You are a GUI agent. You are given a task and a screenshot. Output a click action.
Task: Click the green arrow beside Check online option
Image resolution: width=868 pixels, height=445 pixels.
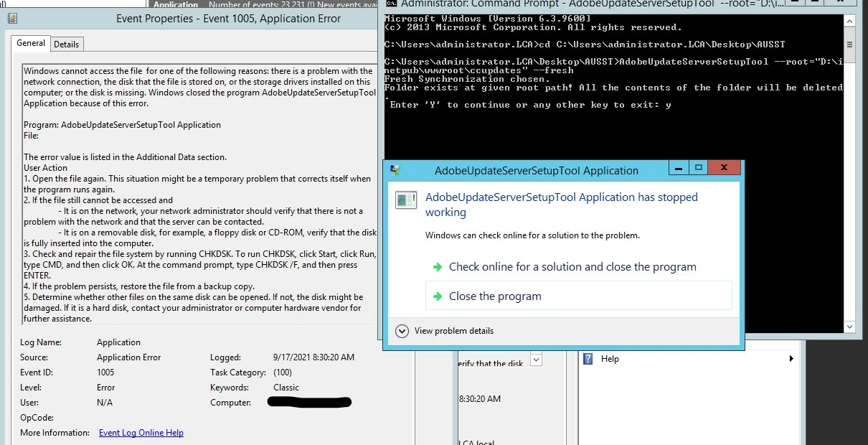point(437,266)
